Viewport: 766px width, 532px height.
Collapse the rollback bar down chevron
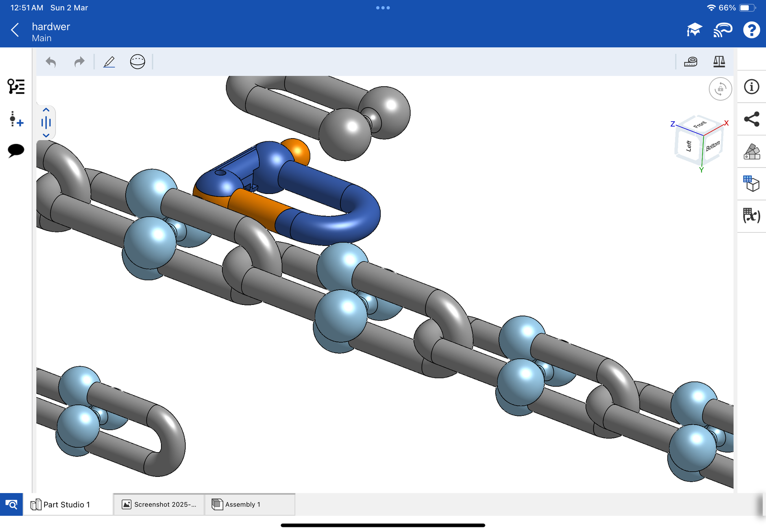click(x=46, y=135)
